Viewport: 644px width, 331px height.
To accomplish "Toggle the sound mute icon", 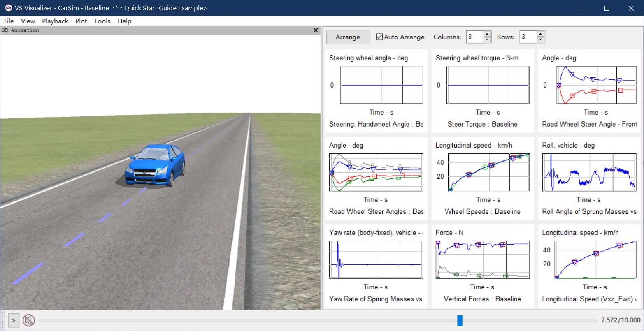I will click(28, 320).
